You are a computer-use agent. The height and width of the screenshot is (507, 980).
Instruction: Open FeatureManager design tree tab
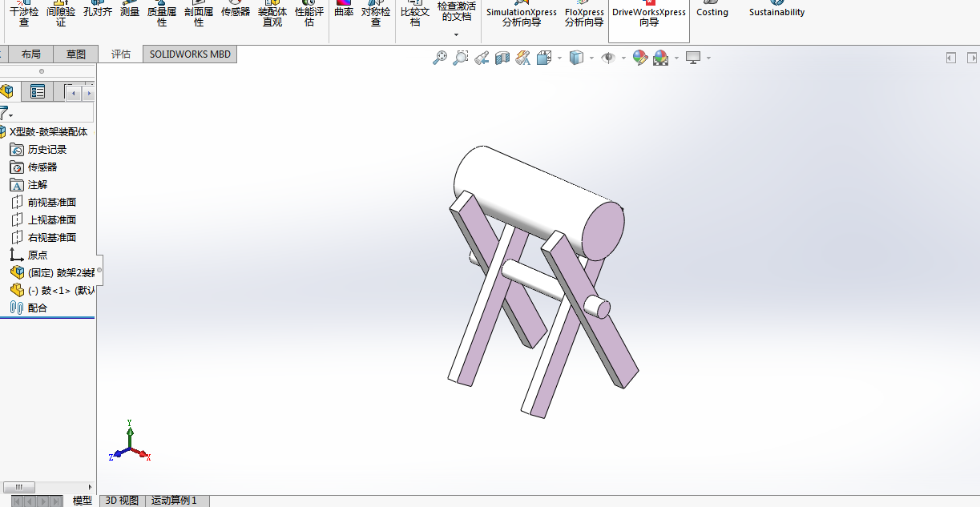click(x=7, y=92)
